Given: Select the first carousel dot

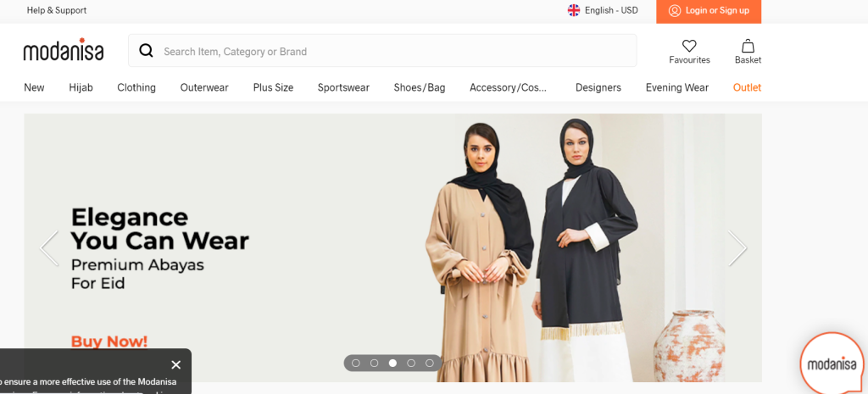Looking at the screenshot, I should point(356,363).
